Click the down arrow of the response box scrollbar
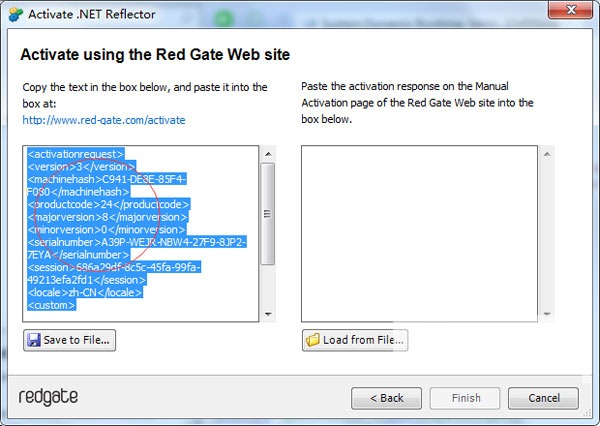Viewport: 600px width, 426px height. pos(547,314)
